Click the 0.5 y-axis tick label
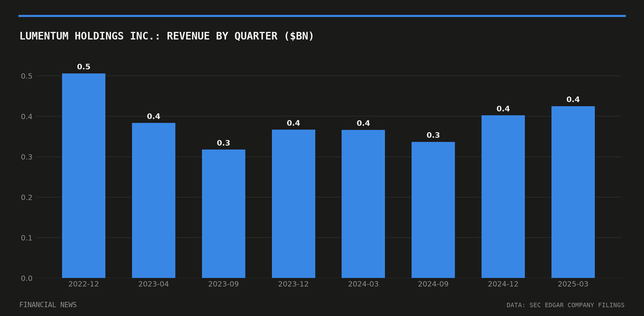This screenshot has width=644, height=316. [27, 76]
